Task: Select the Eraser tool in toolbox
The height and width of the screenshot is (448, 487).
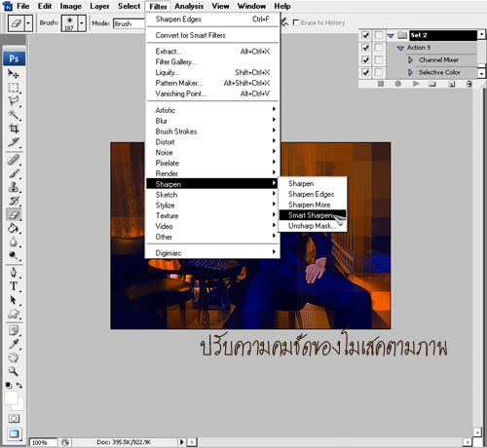Action: (x=14, y=214)
